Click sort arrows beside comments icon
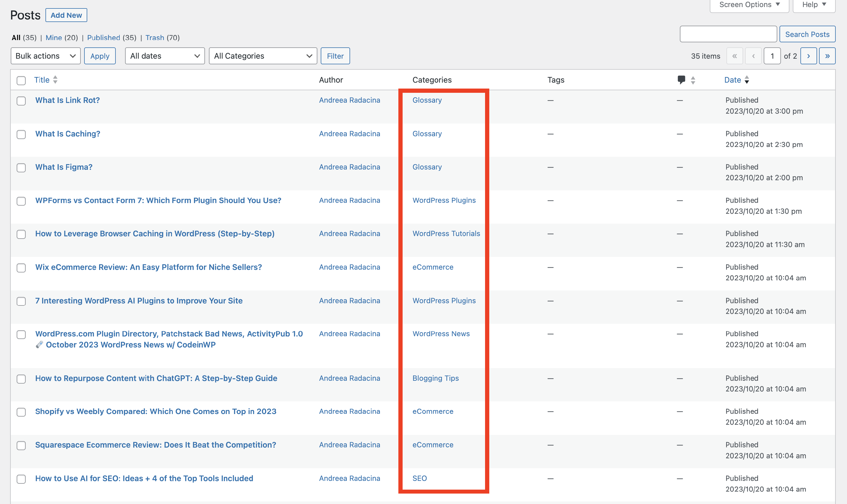The image size is (847, 504). [x=693, y=80]
